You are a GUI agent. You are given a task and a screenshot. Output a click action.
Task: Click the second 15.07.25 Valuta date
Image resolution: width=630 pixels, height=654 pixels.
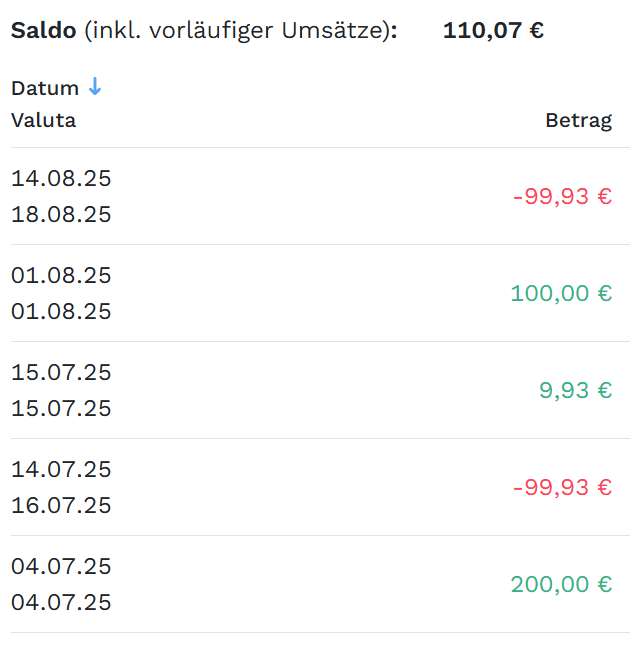tap(61, 408)
